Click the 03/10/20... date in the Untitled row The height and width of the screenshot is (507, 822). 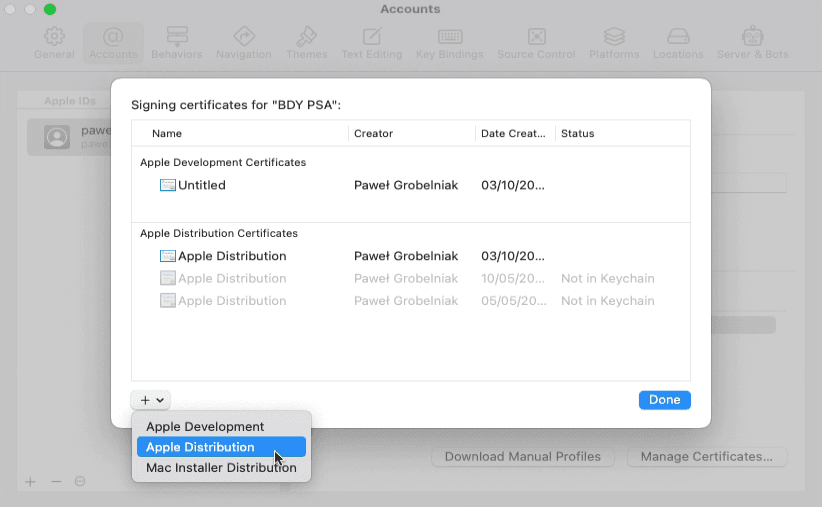[x=513, y=185]
